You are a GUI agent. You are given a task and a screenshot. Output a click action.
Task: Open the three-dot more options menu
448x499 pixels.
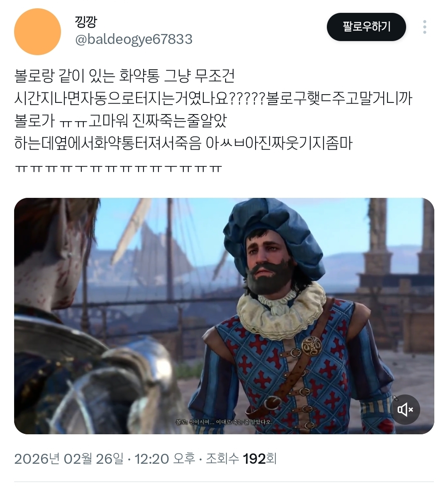click(x=424, y=27)
